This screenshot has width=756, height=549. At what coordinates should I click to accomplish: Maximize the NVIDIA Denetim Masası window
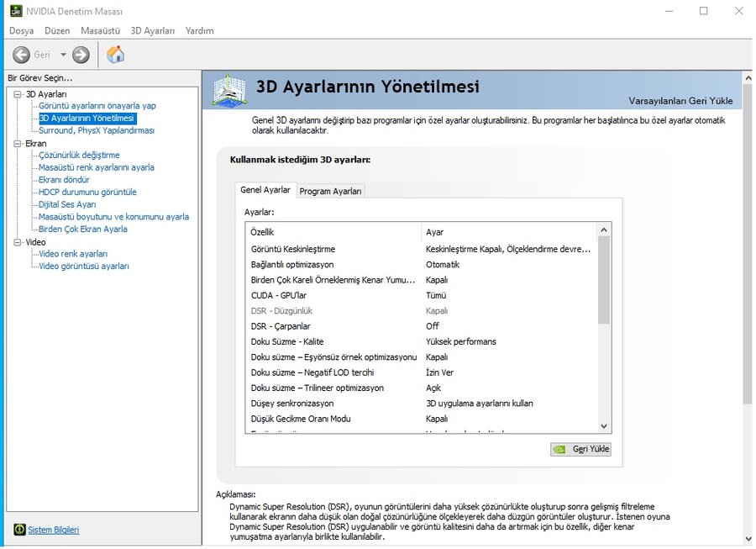click(x=703, y=11)
